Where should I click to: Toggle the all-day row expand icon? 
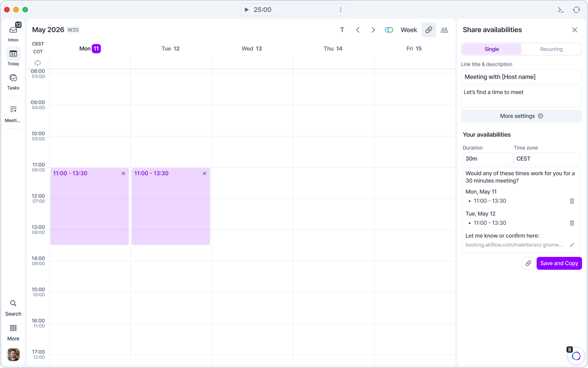pos(38,63)
